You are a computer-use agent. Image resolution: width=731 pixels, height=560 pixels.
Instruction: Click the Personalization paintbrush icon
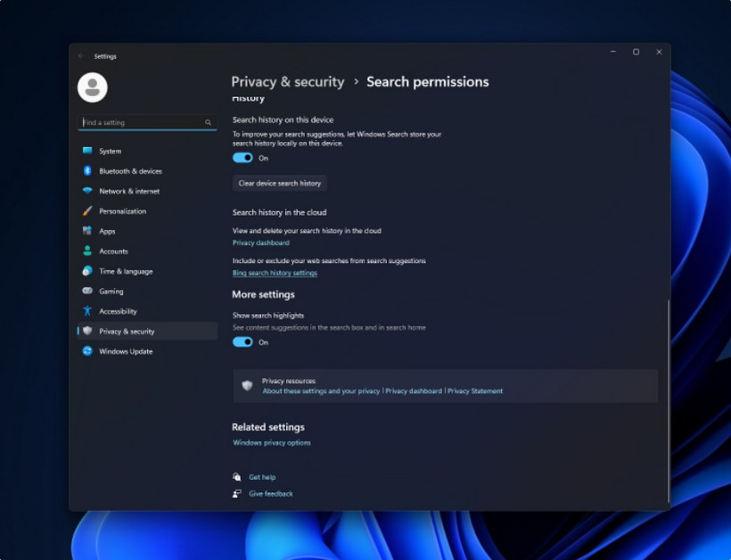87,211
